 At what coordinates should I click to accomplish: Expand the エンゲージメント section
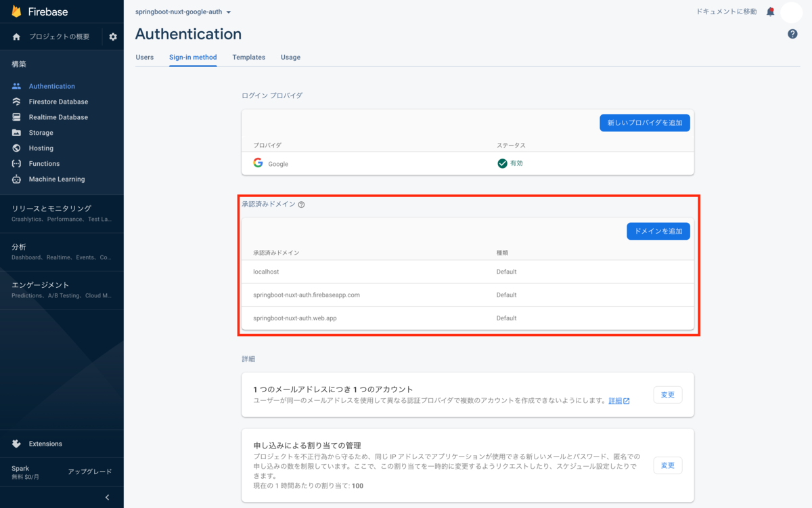coord(62,290)
